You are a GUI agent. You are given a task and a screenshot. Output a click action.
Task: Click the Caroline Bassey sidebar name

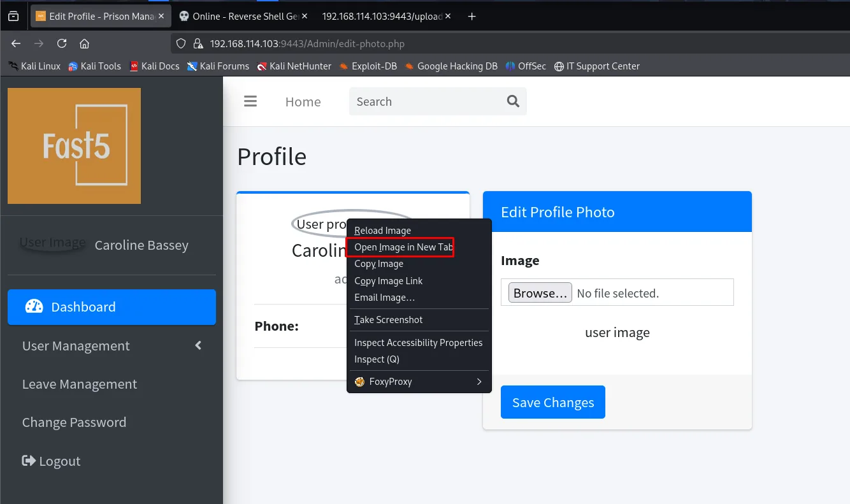tap(141, 245)
